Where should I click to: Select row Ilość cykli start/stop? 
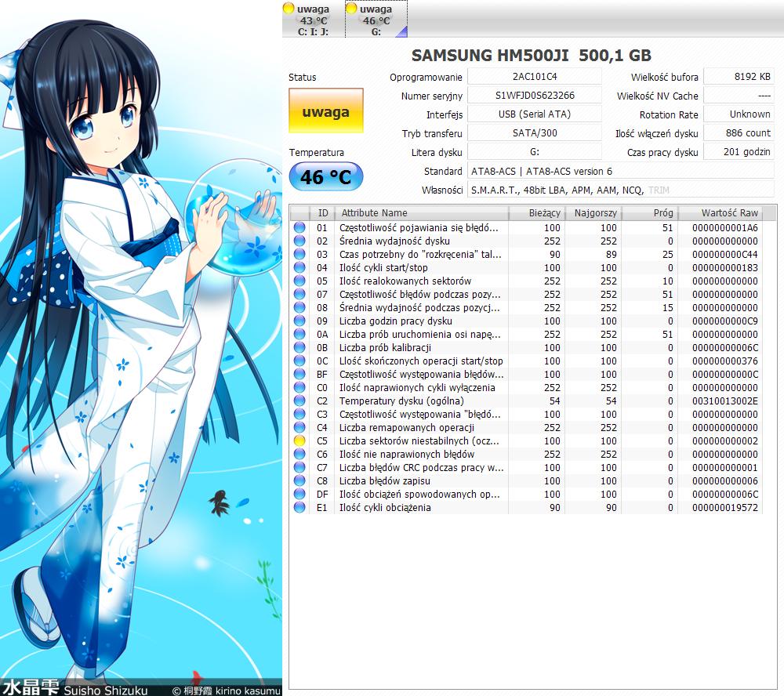[x=526, y=267]
